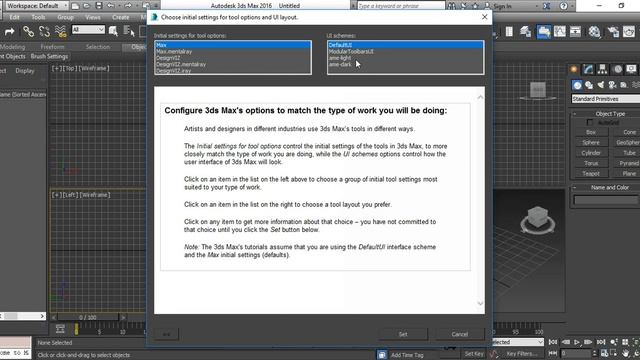Toggle the Layer Explorer icon

point(525,31)
